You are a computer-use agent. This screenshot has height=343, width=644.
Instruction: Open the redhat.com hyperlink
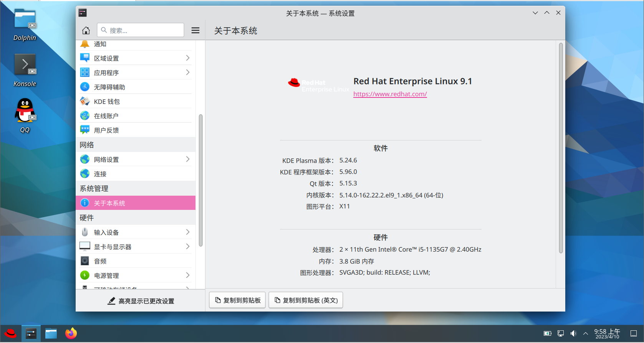[390, 94]
